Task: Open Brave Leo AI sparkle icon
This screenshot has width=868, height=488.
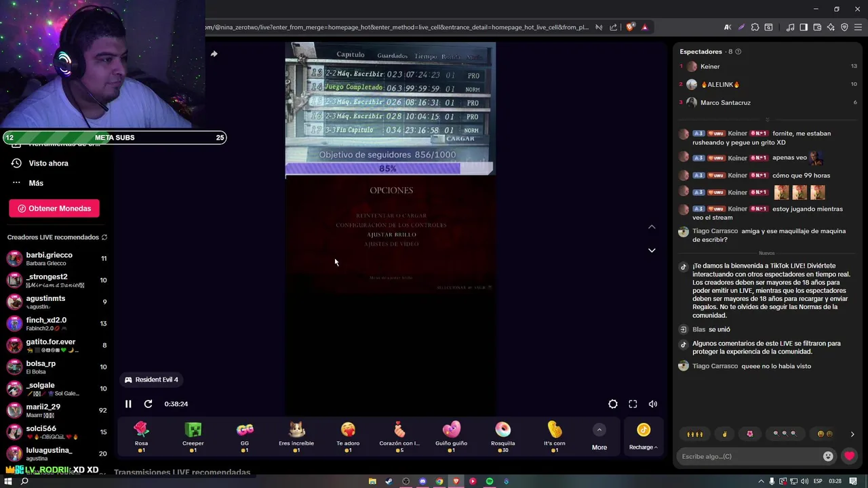Action: (831, 27)
